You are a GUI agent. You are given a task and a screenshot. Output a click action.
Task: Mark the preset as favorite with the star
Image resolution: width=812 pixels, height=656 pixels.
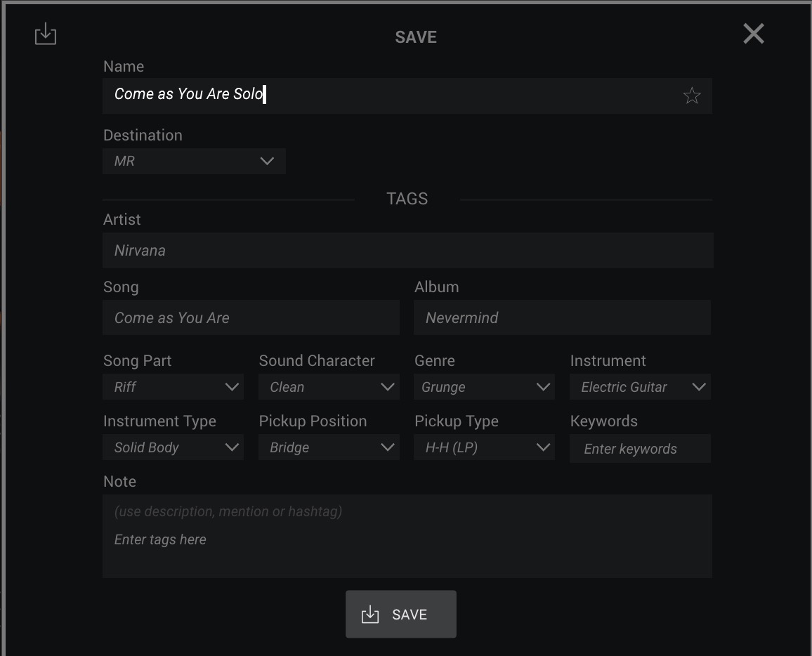[692, 96]
